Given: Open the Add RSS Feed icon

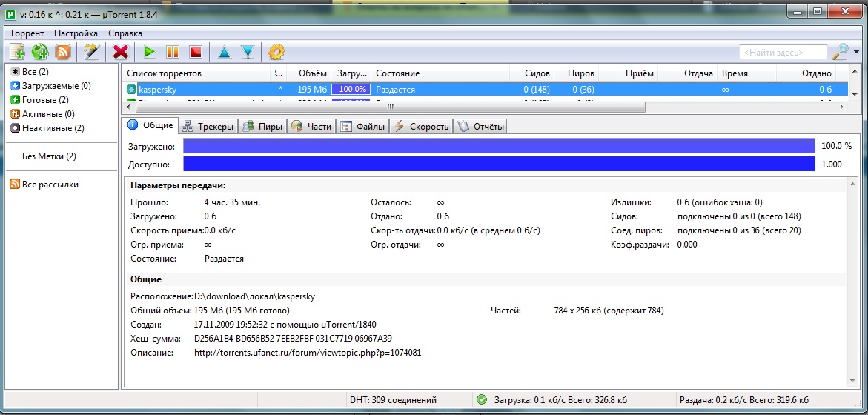Looking at the screenshot, I should point(63,52).
